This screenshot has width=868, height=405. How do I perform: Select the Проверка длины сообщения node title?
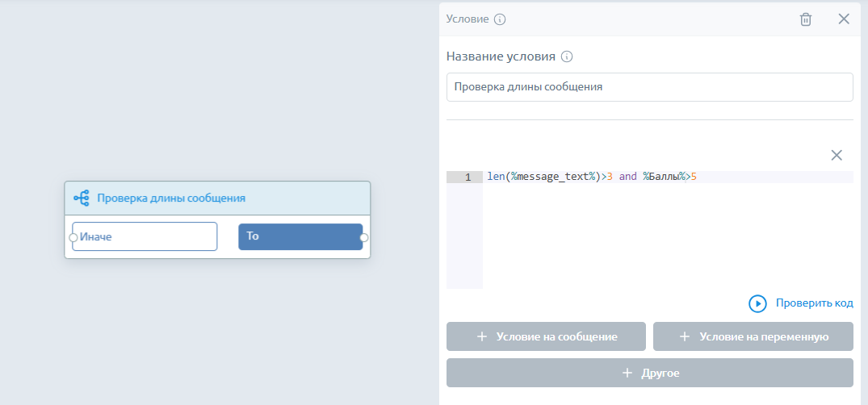pyautogui.click(x=171, y=198)
